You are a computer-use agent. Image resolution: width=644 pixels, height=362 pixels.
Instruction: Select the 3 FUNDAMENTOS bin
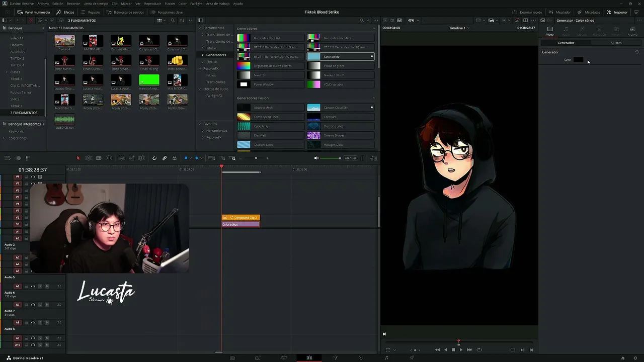point(24,113)
